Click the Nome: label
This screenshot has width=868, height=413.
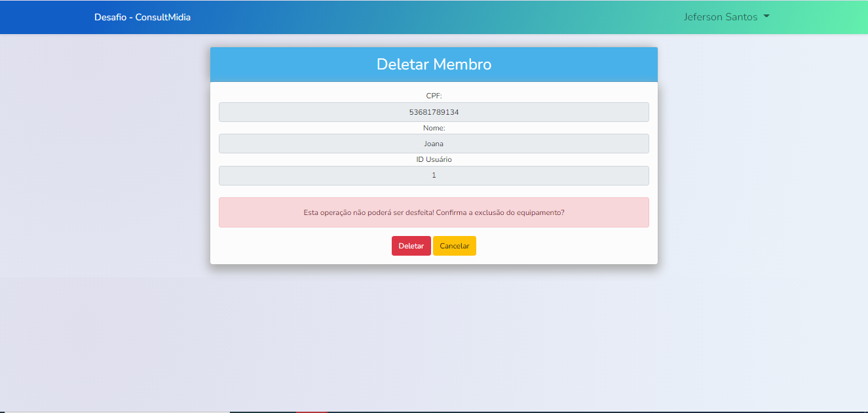coord(434,128)
